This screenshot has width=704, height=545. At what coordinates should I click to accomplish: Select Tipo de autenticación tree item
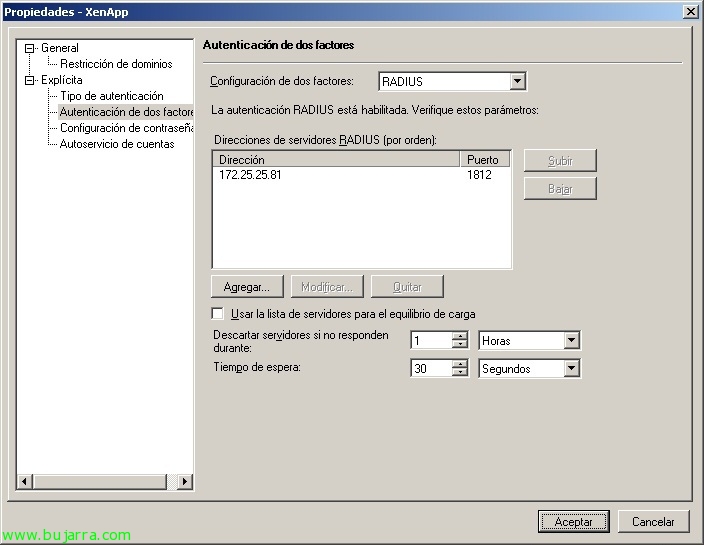point(112,96)
